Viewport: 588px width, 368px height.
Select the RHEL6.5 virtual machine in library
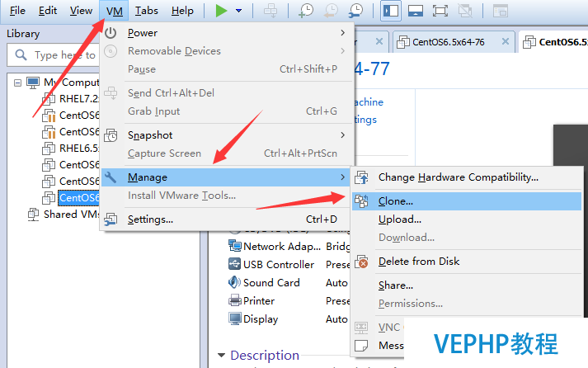70,149
